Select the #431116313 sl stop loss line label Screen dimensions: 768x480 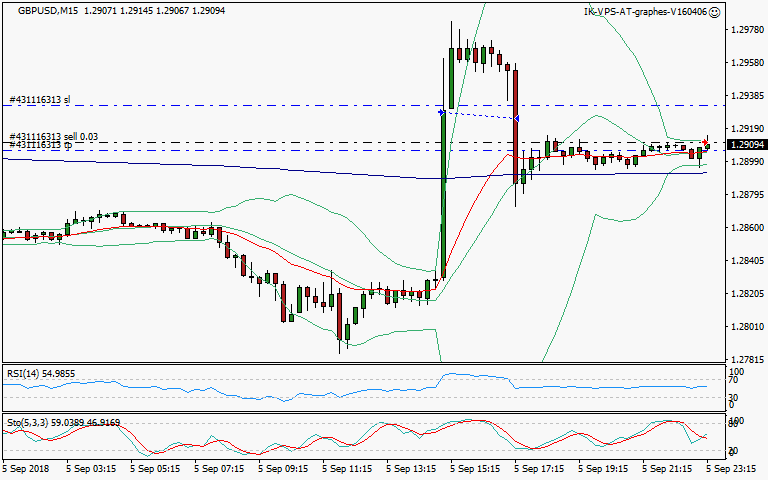coord(40,100)
